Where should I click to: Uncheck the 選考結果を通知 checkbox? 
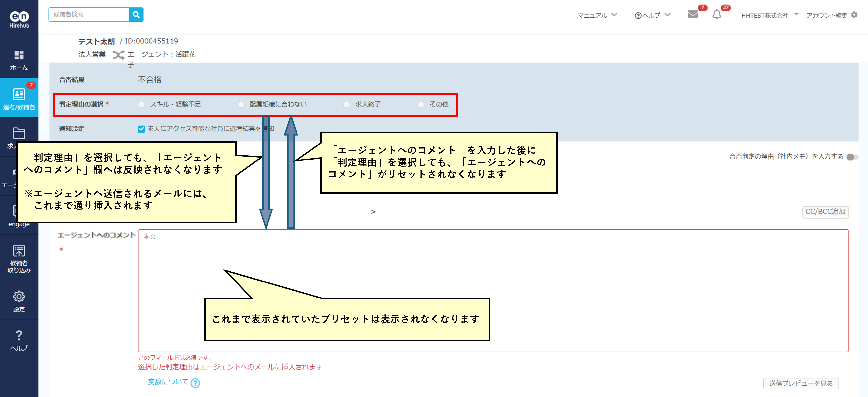(141, 129)
